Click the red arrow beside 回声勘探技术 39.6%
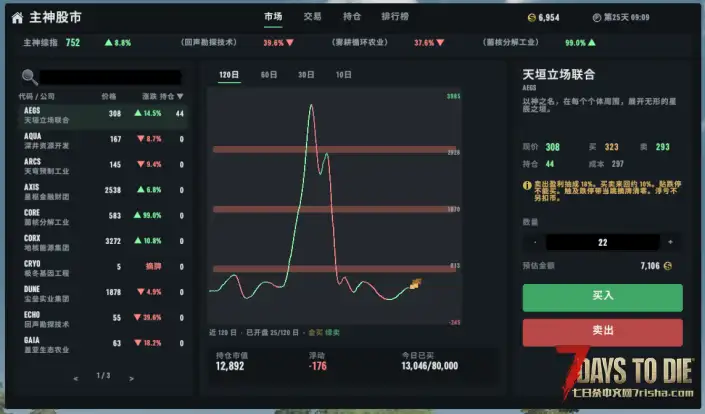The image size is (705, 414). tap(290, 43)
